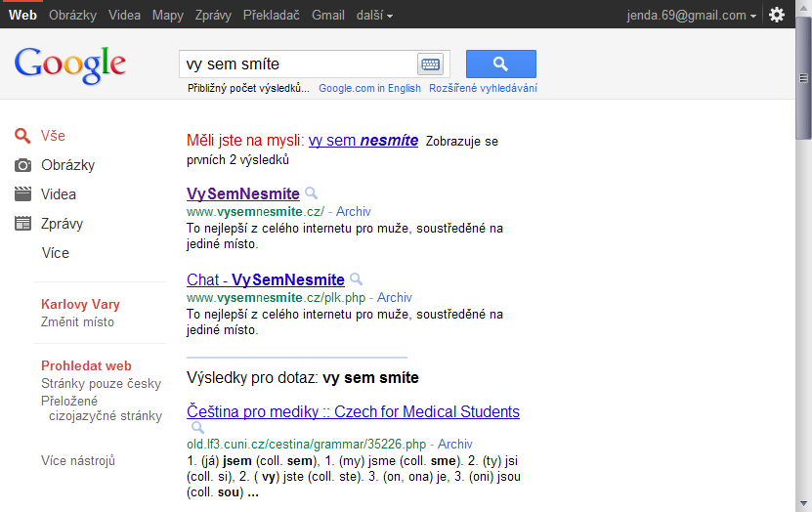812x512 pixels.
Task: Select Videa filter in left sidebar
Action: tap(59, 194)
